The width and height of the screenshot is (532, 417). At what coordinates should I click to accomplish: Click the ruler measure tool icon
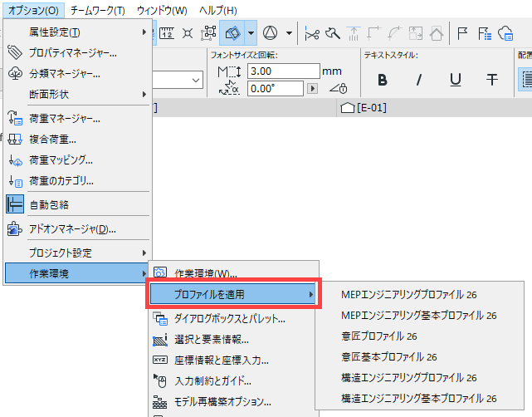[x=167, y=33]
